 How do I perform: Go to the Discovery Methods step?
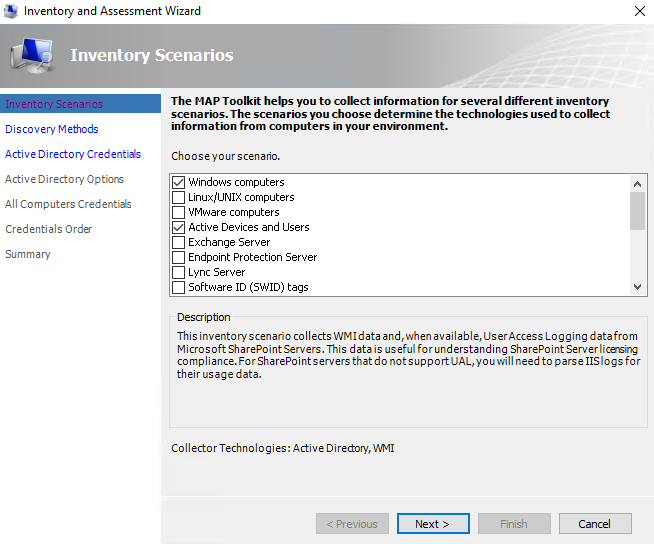(x=52, y=129)
